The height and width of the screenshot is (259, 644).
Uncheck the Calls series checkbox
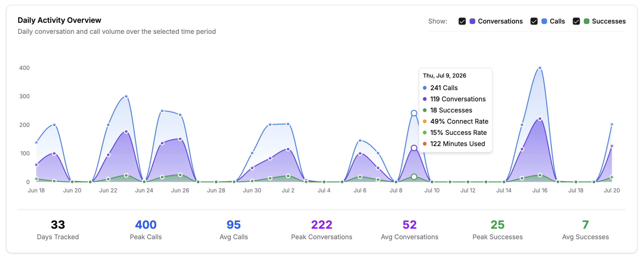click(x=534, y=21)
